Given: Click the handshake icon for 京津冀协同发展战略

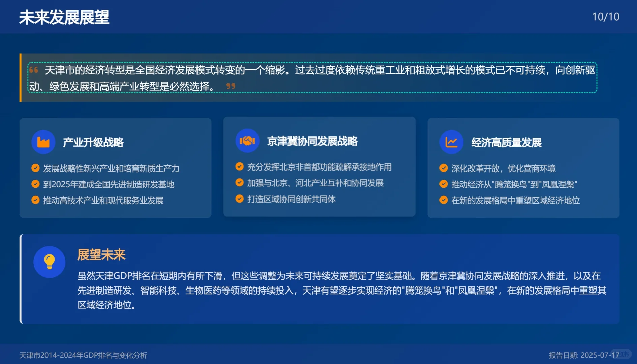Looking at the screenshot, I should pyautogui.click(x=247, y=141).
